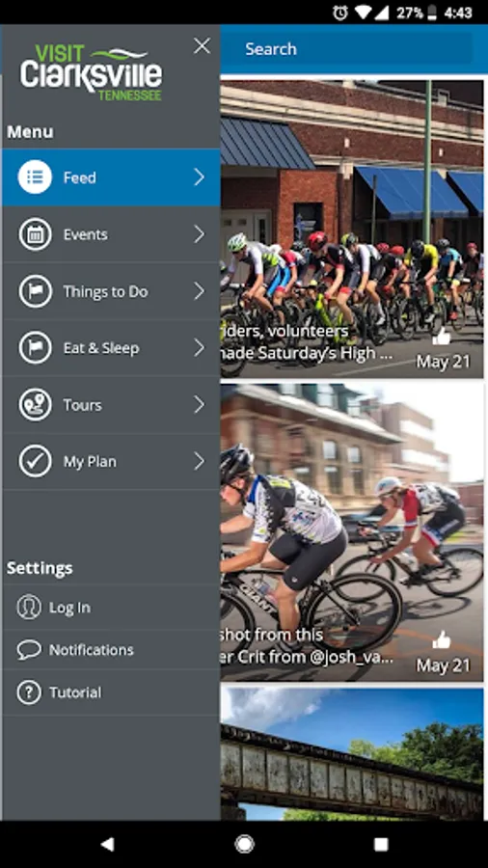
Task: Expand the Eat & Sleep chevron
Action: [x=200, y=348]
